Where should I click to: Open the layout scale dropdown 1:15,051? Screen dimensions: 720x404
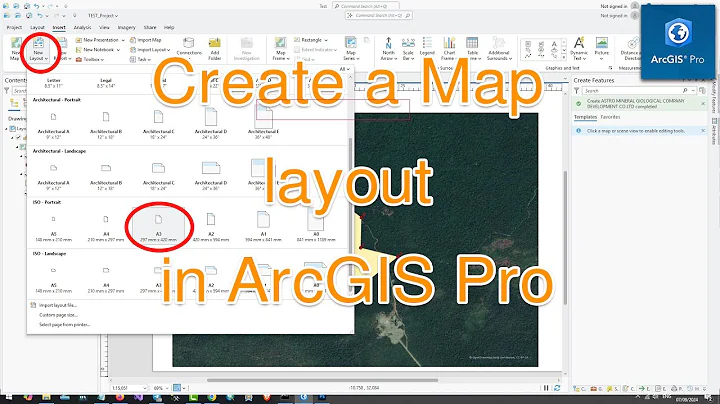click(x=129, y=388)
